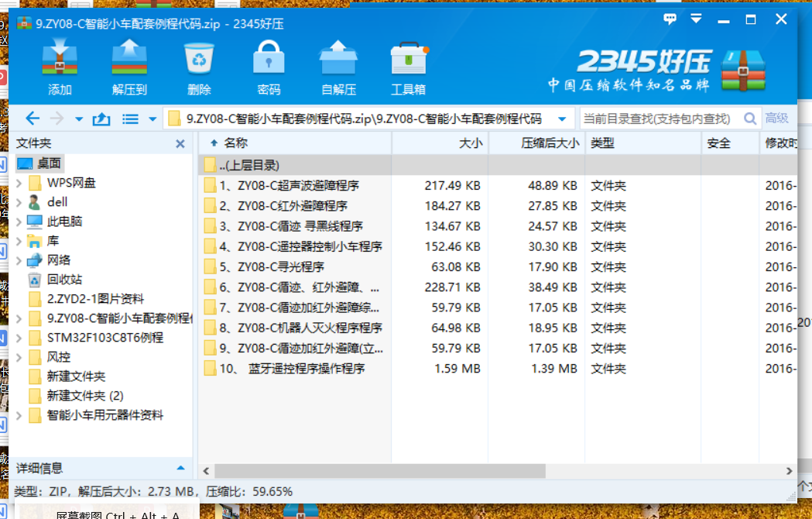The image size is (812, 519).
Task: Click the horizontal scrollbar thumb
Action: click(379, 471)
